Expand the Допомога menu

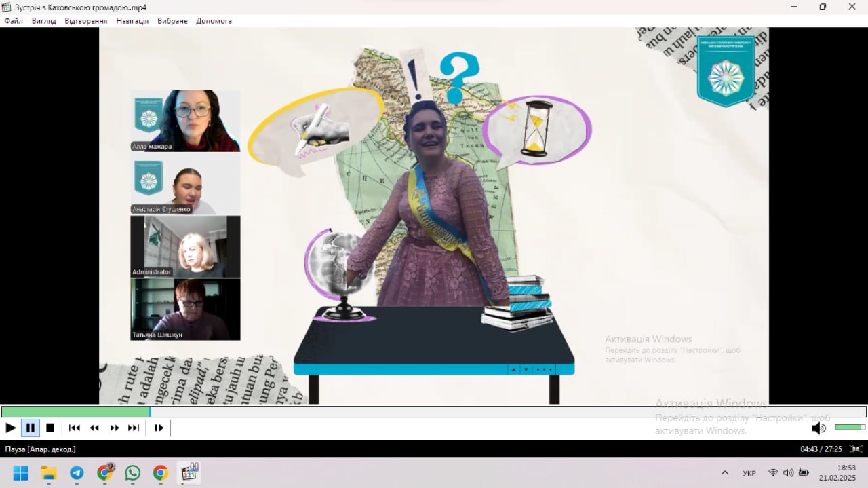(214, 21)
